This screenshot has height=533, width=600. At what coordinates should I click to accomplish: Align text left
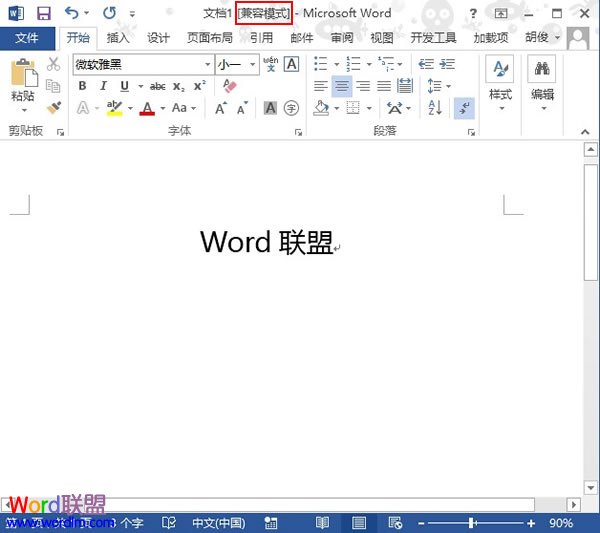[321, 86]
